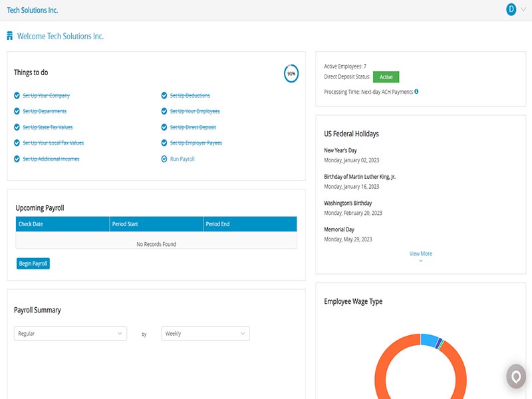Open the Run Payroll link
This screenshot has width=532, height=399.
pos(182,159)
